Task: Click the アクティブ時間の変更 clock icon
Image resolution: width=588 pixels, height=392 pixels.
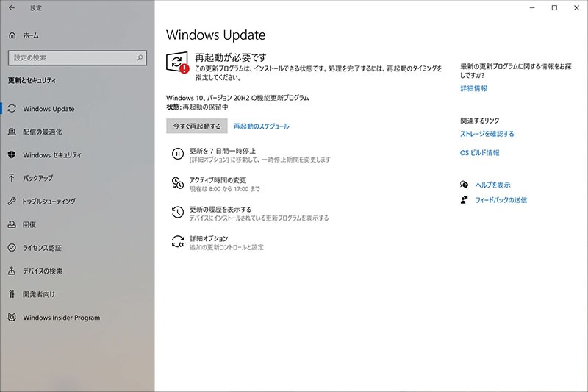Action: tap(178, 183)
